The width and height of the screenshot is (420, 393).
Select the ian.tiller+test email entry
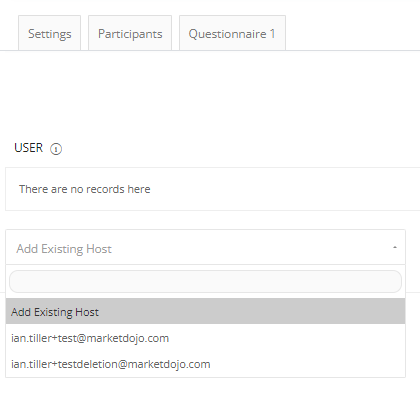tap(90, 338)
